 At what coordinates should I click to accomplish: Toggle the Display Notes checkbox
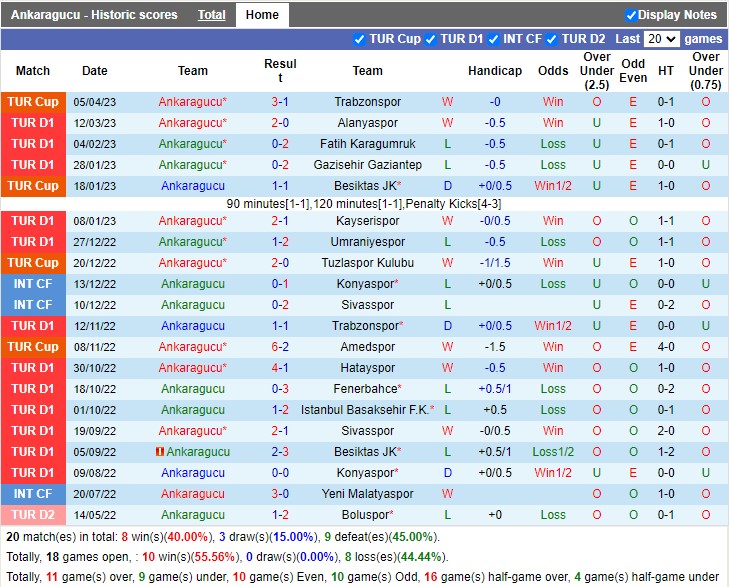pyautogui.click(x=631, y=15)
